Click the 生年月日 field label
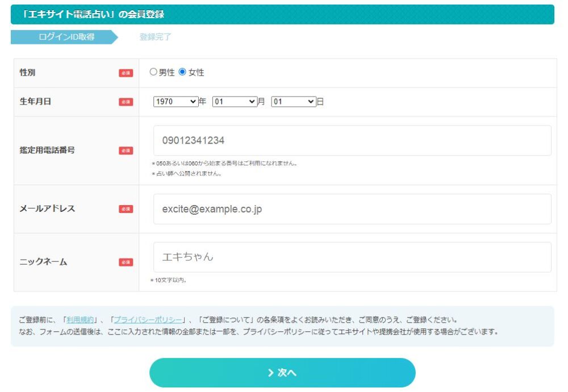 tap(35, 102)
